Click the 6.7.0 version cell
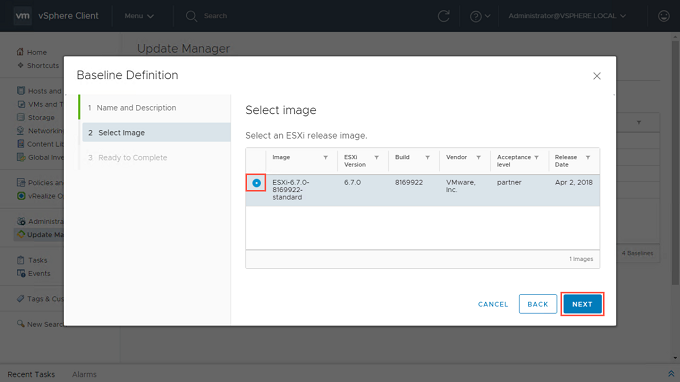680x382 pixels. 352,183
